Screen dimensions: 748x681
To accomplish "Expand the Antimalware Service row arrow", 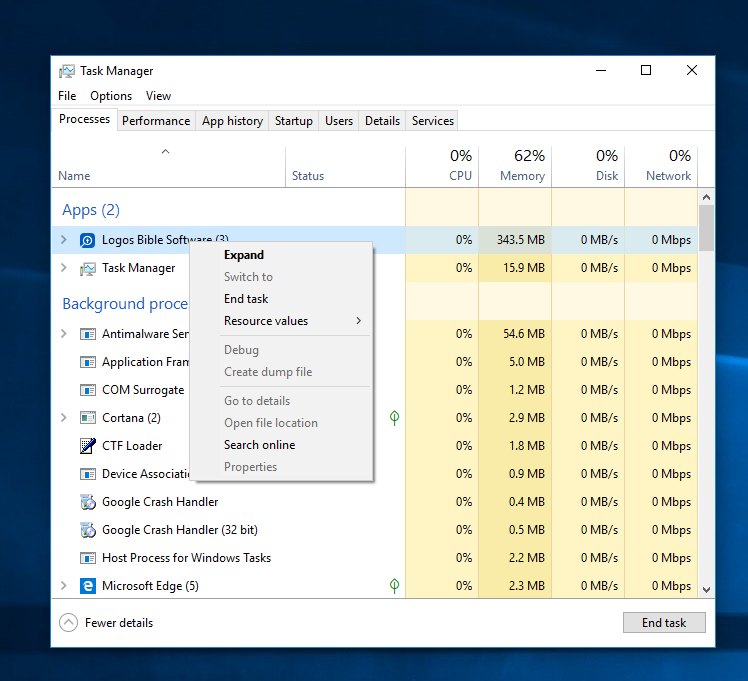I will [64, 334].
